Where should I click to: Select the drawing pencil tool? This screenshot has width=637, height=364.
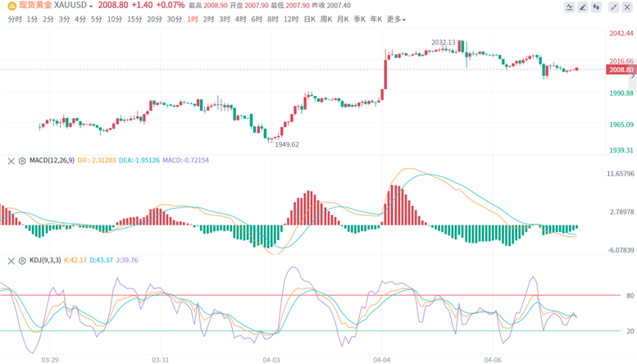pyautogui.click(x=583, y=7)
